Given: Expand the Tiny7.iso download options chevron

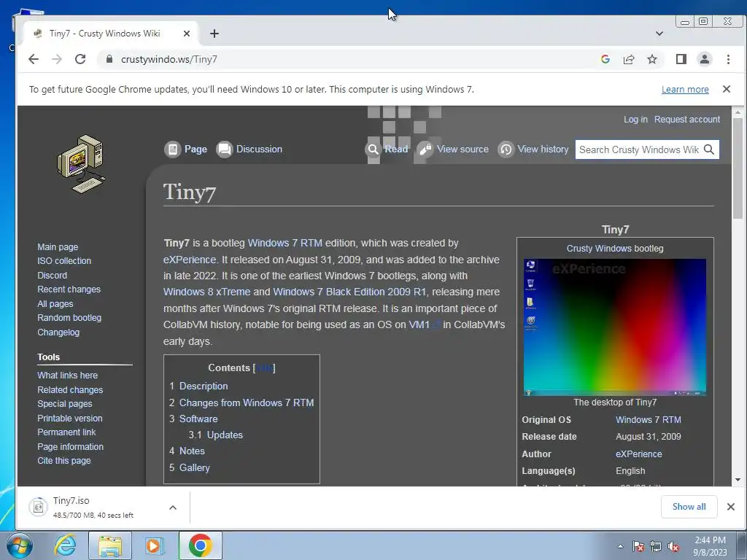Looking at the screenshot, I should click(173, 507).
